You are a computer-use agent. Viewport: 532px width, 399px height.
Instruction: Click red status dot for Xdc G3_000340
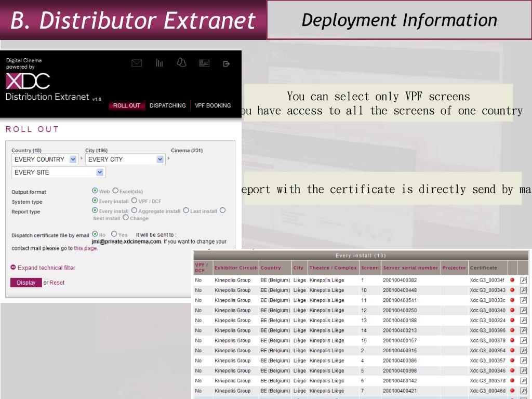coord(512,310)
